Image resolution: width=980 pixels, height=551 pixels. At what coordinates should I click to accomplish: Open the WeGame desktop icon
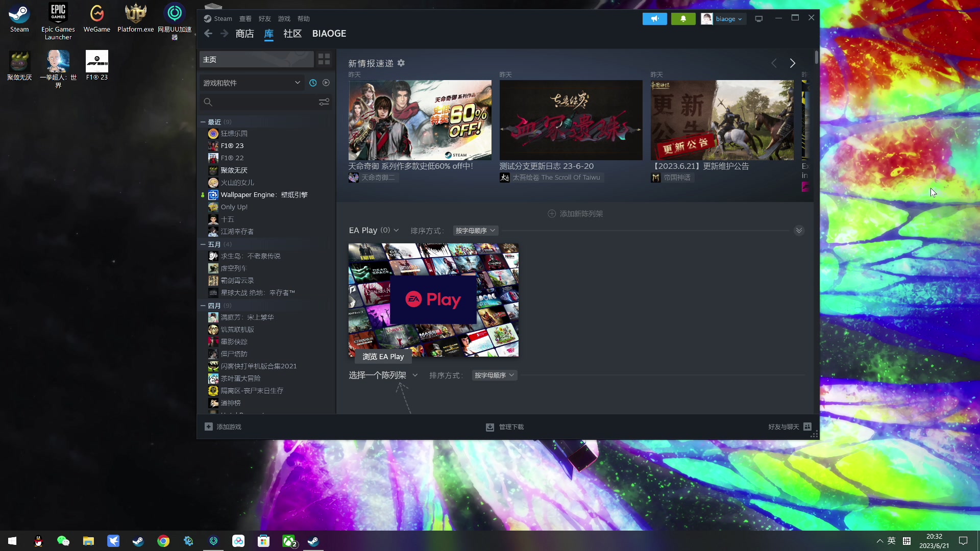click(x=97, y=18)
